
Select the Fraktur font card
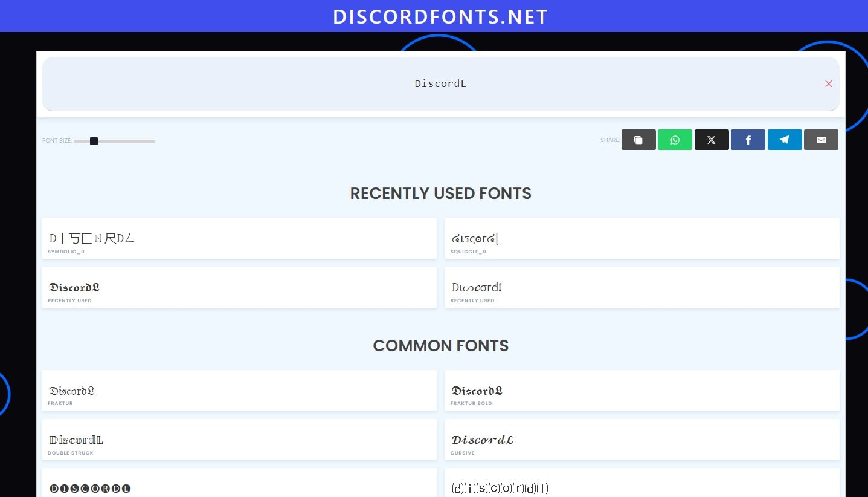point(239,391)
